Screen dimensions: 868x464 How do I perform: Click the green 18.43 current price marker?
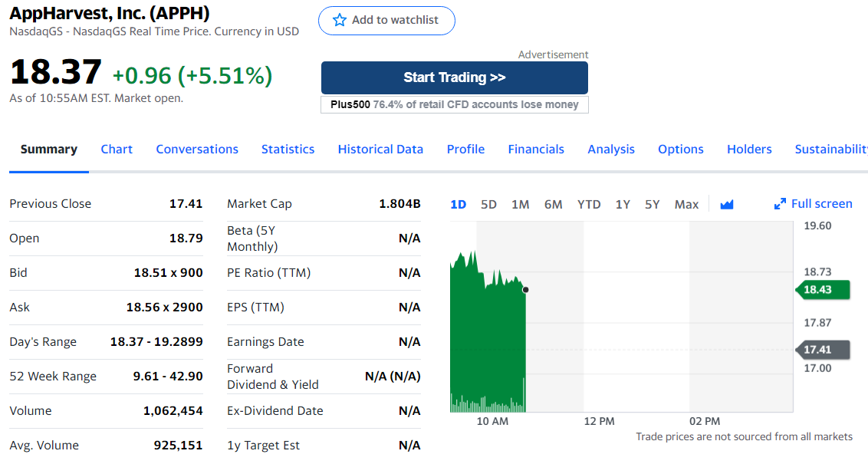tap(825, 289)
